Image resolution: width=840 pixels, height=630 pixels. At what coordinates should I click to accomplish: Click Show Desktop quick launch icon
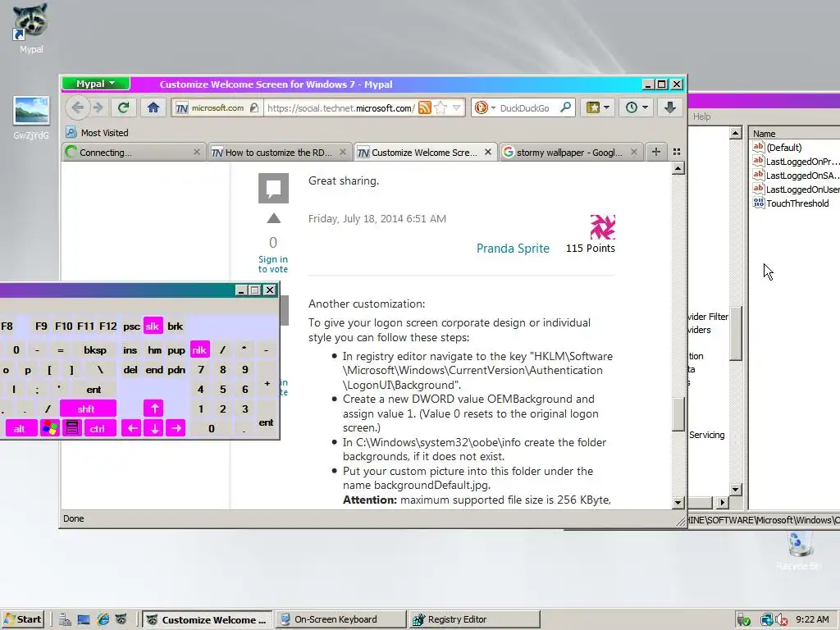pyautogui.click(x=84, y=620)
